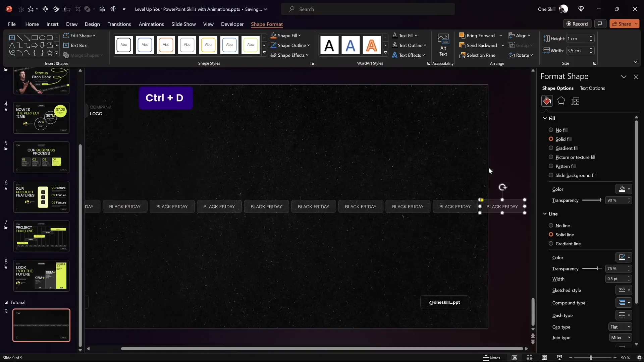The height and width of the screenshot is (362, 644).
Task: Click the Microsoft premium diamond icon
Action: click(581, 9)
